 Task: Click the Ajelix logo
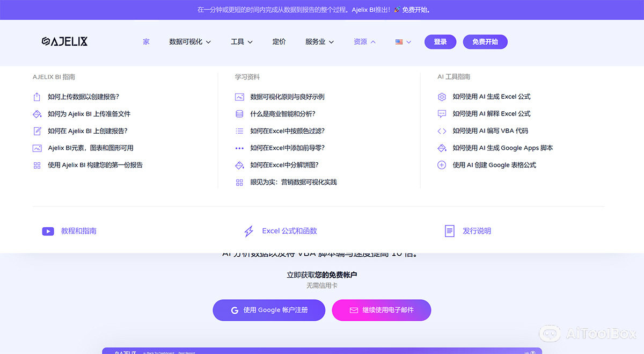click(64, 41)
